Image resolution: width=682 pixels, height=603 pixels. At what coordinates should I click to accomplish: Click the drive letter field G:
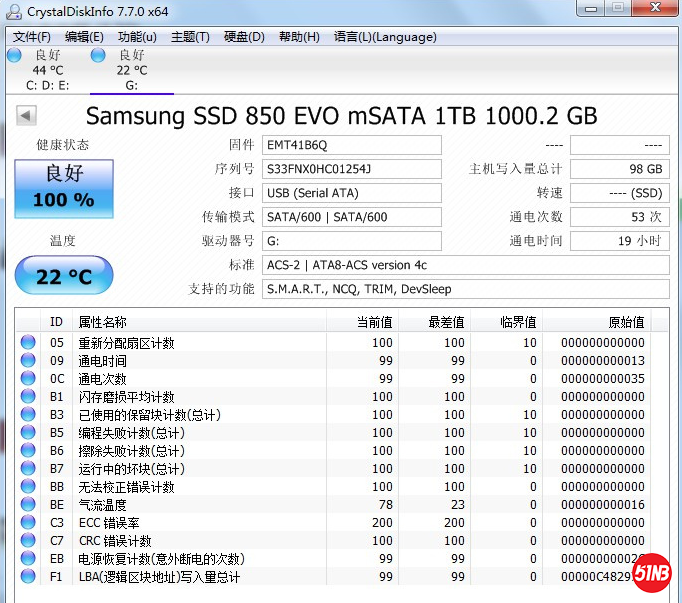[351, 241]
